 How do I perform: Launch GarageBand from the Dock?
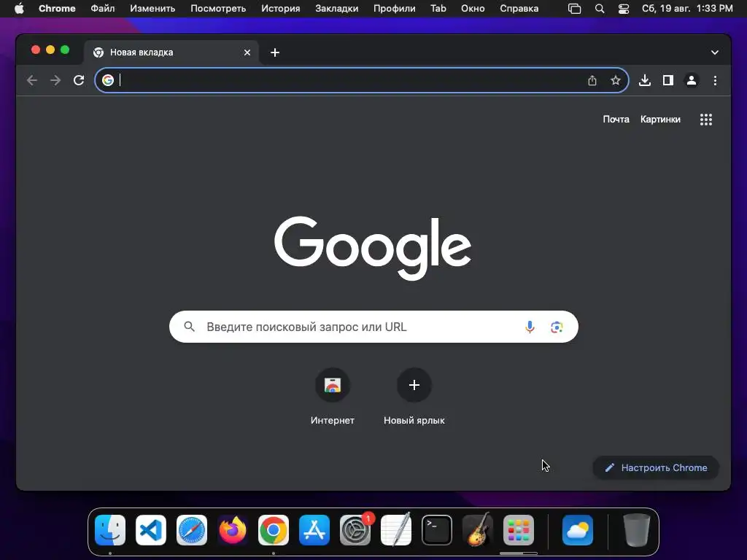(x=478, y=530)
